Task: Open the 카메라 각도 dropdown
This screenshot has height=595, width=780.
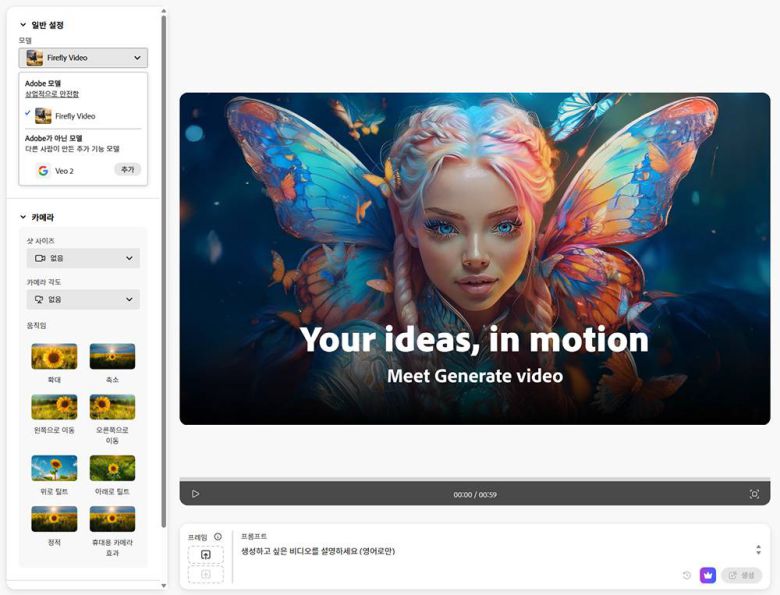Action: (83, 299)
